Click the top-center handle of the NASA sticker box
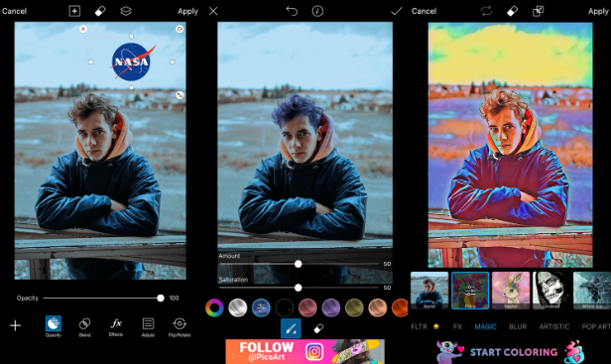The width and height of the screenshot is (611, 364). (x=131, y=37)
